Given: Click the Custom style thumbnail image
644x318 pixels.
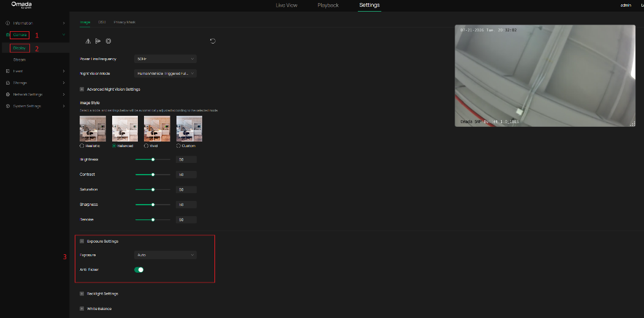Looking at the screenshot, I should tap(189, 129).
